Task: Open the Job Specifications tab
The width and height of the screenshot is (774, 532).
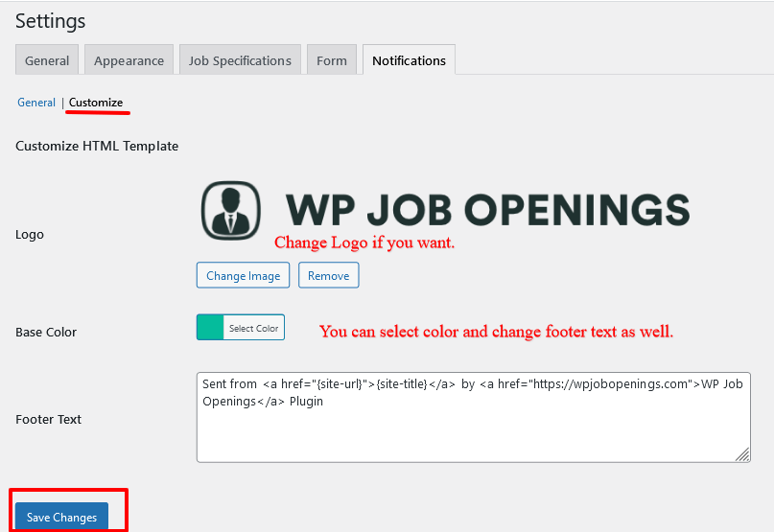Action: [240, 59]
